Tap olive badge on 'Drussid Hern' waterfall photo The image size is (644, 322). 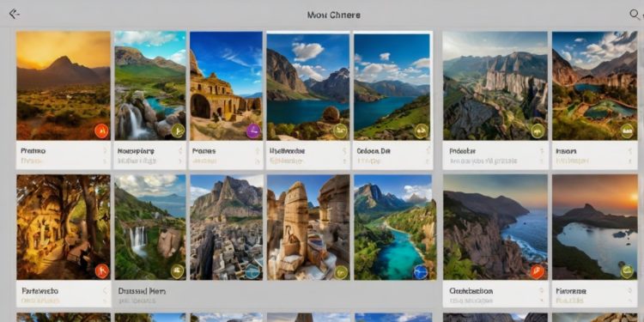178,271
